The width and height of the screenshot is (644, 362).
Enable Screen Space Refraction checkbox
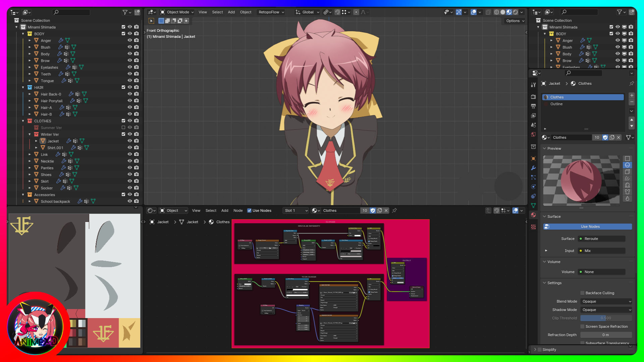coord(582,326)
